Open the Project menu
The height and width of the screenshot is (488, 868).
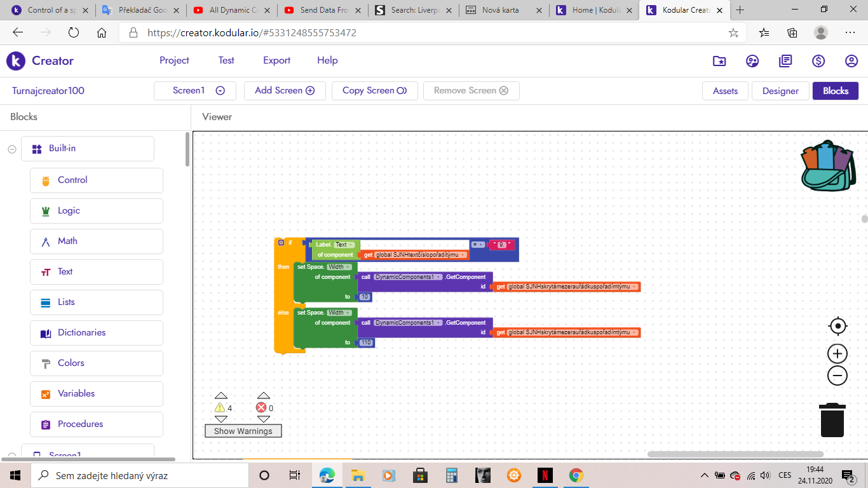174,60
